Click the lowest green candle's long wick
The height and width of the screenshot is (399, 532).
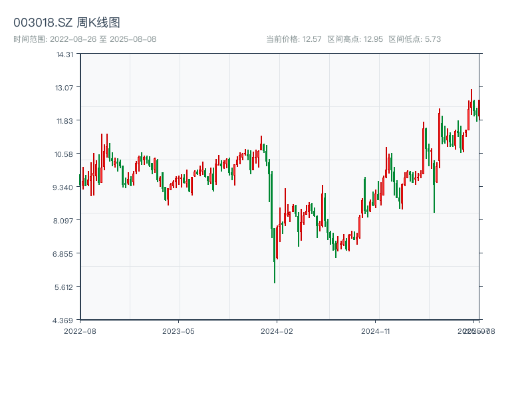pos(274,273)
